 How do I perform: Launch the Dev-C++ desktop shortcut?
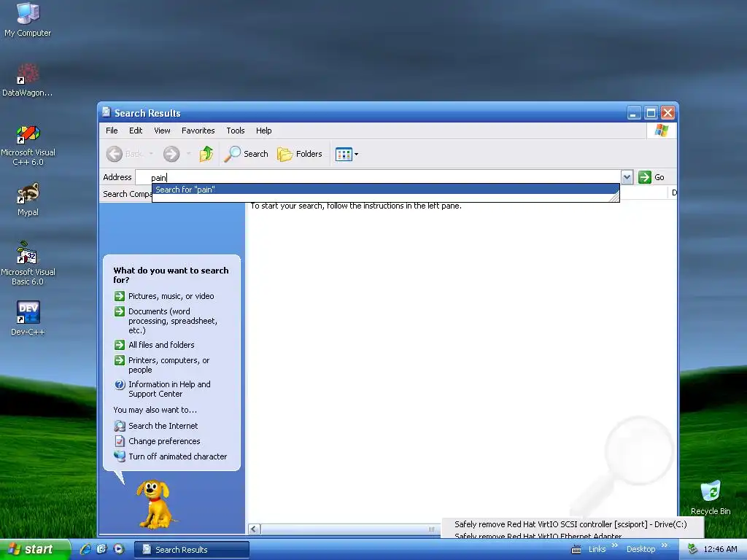28,318
